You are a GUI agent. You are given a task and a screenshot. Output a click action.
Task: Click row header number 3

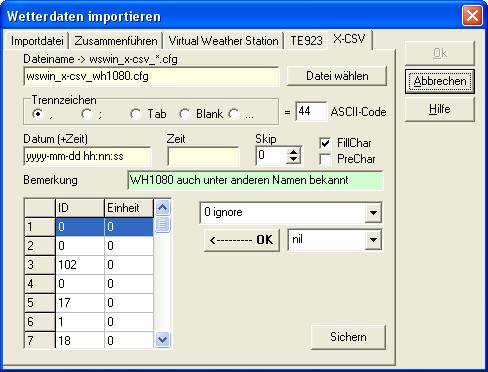40,265
